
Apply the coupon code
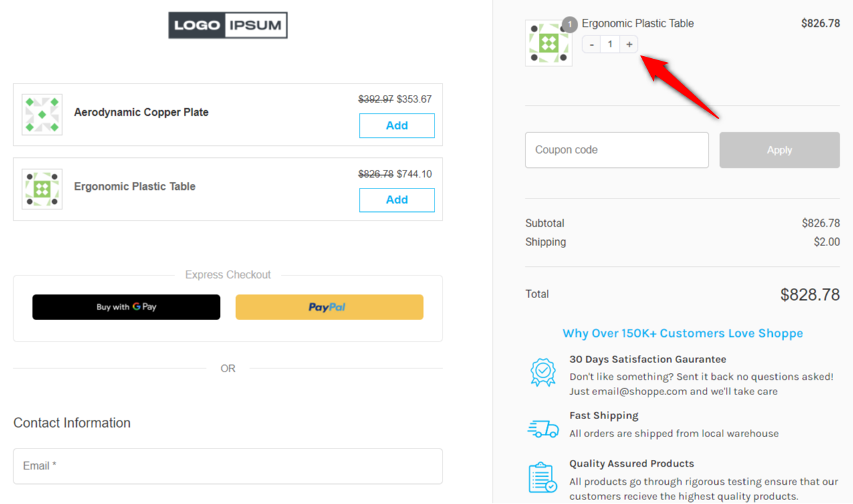(779, 150)
